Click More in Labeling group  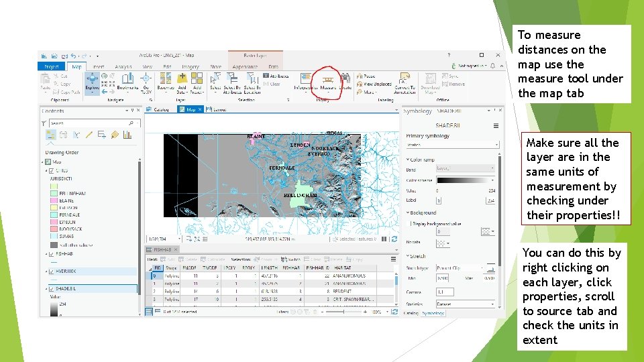(367, 93)
